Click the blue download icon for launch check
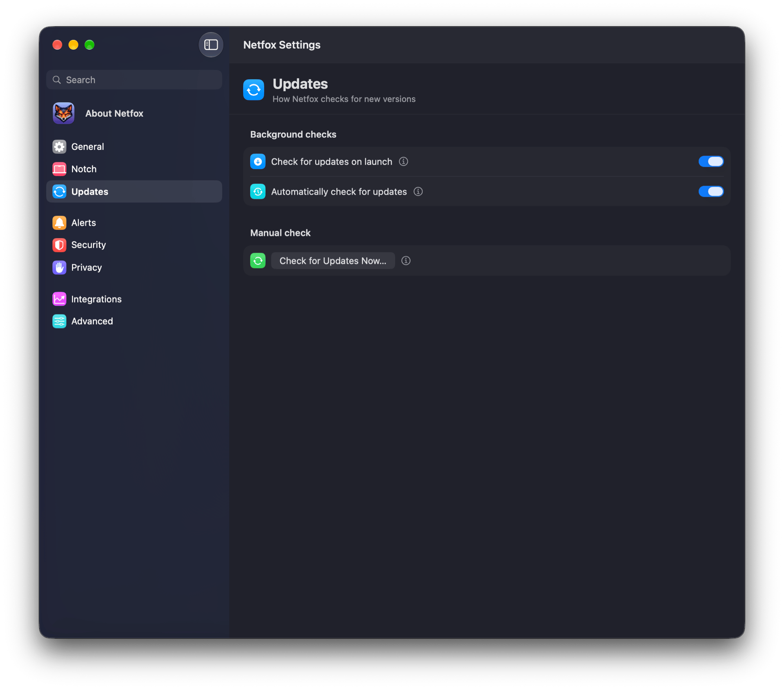 258,161
